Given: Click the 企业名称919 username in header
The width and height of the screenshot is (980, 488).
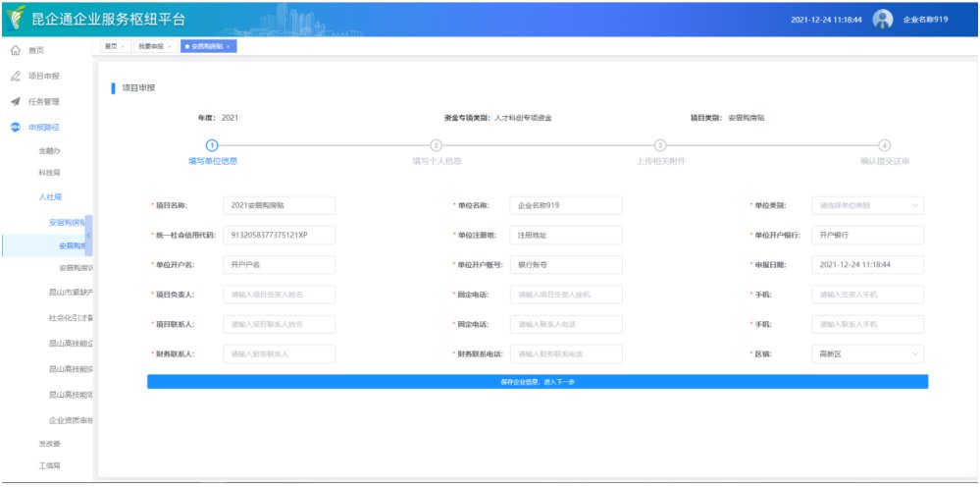Looking at the screenshot, I should coord(925,20).
